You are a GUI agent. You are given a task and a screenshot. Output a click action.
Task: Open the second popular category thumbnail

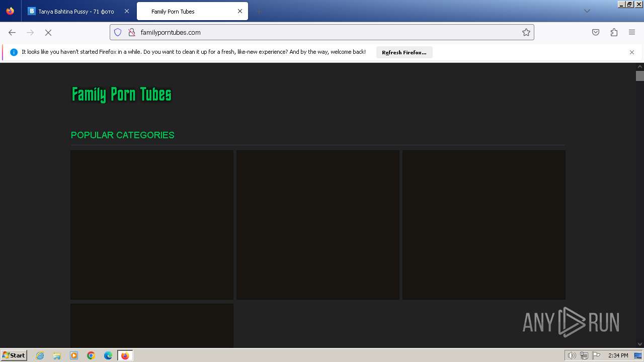pos(318,225)
